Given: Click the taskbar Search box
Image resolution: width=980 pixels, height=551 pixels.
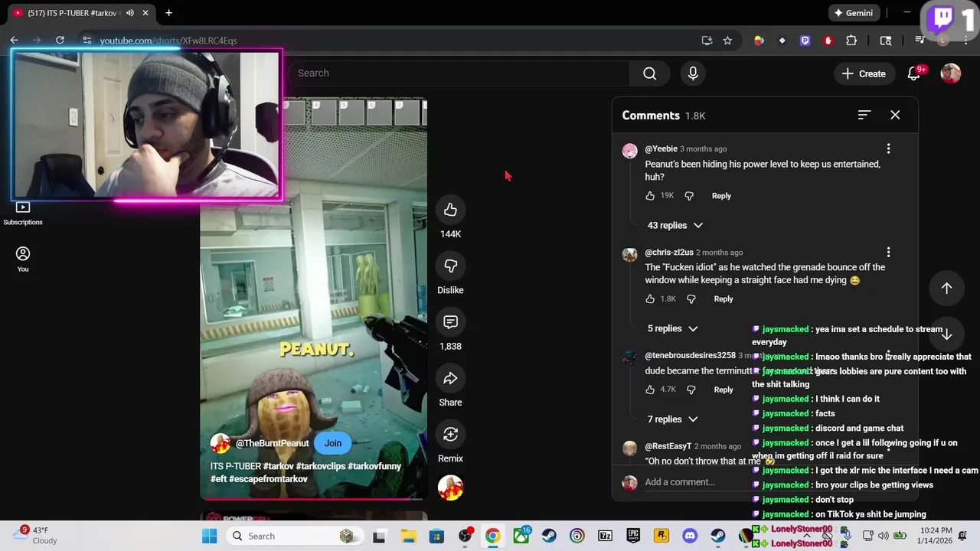Looking at the screenshot, I should [295, 536].
